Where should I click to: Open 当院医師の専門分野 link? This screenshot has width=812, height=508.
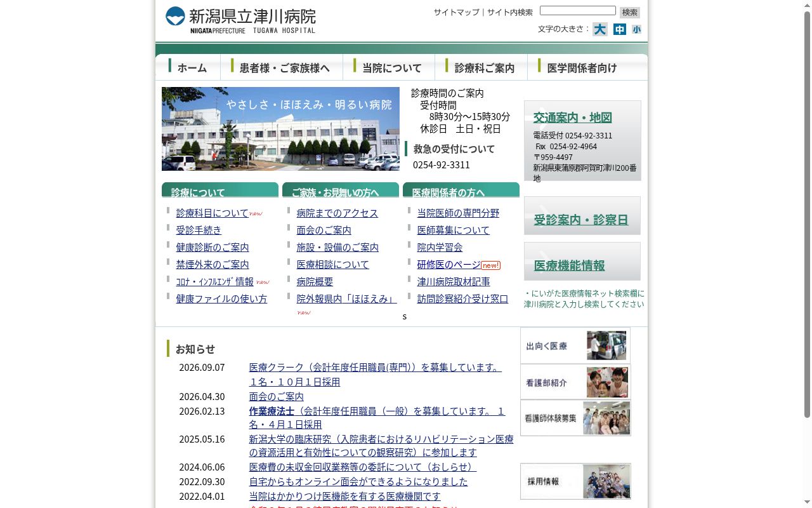pyautogui.click(x=458, y=213)
